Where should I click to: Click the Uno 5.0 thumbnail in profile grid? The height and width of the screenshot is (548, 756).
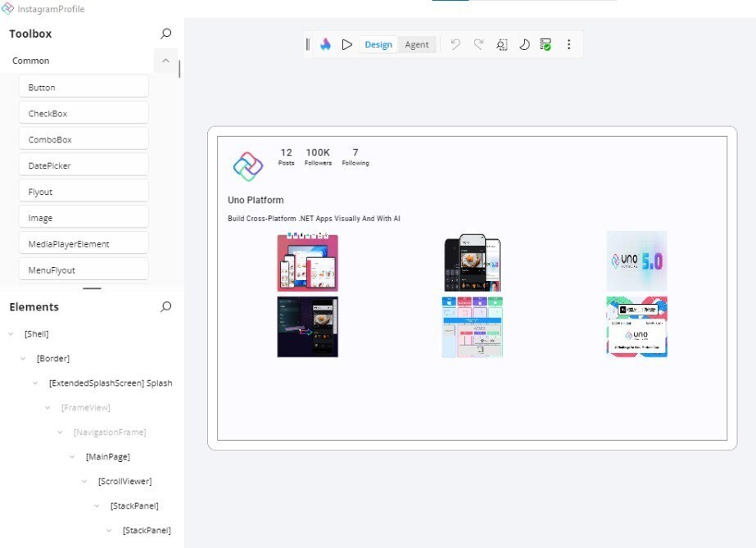(x=636, y=260)
